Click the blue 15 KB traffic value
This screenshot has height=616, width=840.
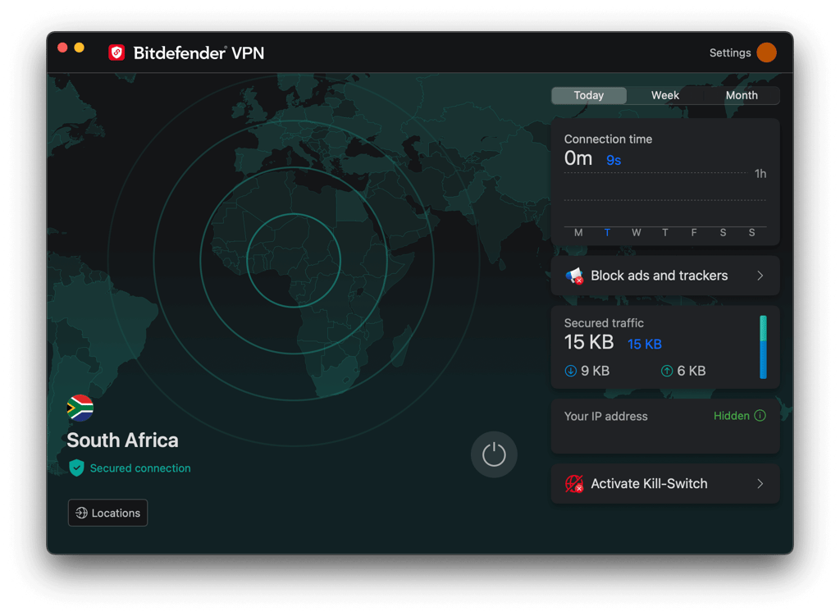645,344
